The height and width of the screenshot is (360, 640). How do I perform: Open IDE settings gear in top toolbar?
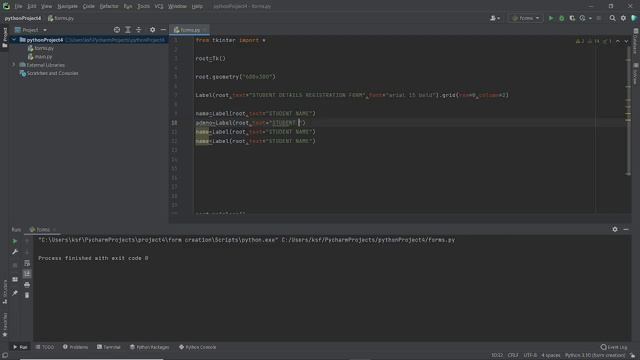click(623, 18)
